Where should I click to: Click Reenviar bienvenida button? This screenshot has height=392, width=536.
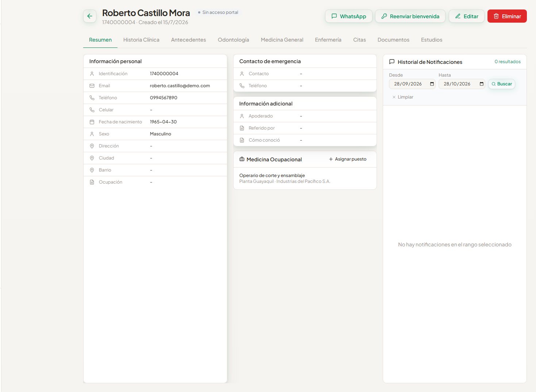(410, 16)
